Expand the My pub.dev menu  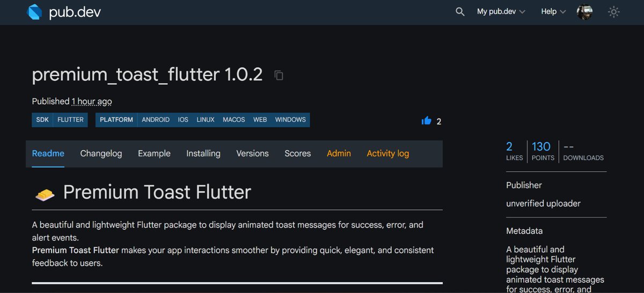coord(501,11)
